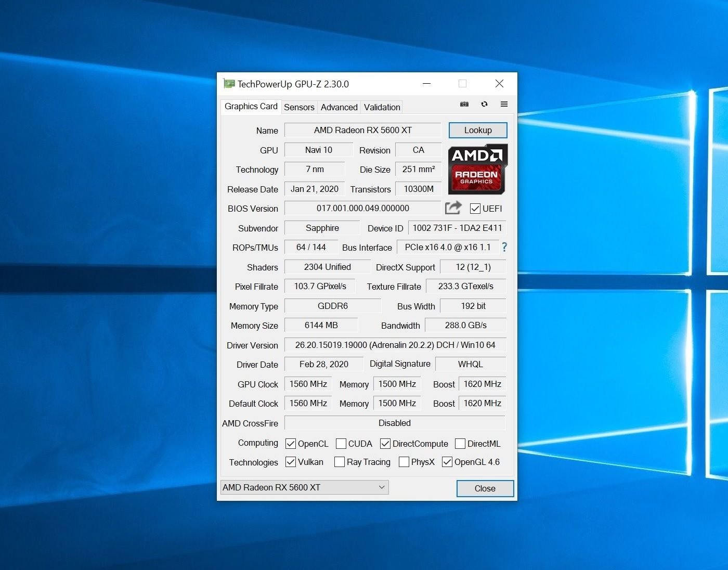Click the refresh icon in GPU-Z

click(484, 104)
